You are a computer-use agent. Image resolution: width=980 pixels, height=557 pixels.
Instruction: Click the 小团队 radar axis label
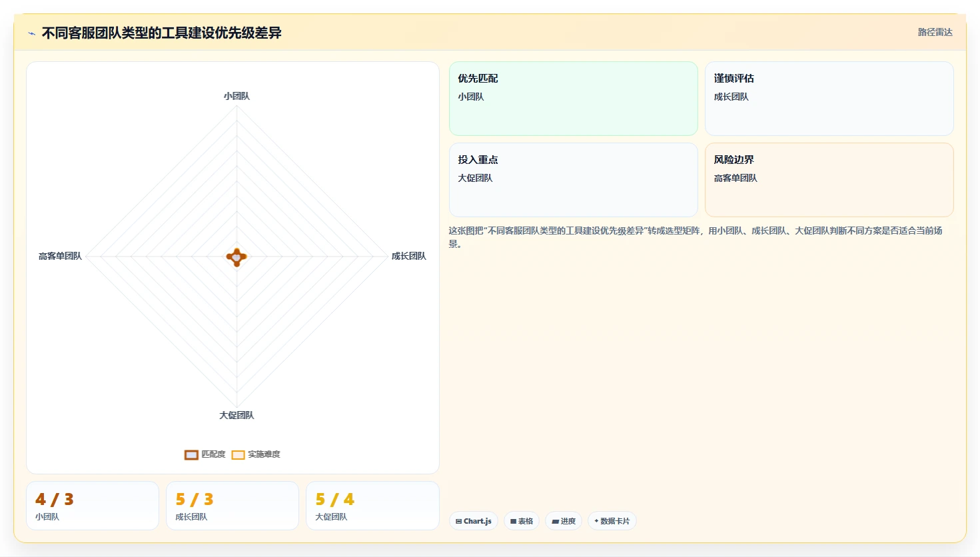click(237, 96)
